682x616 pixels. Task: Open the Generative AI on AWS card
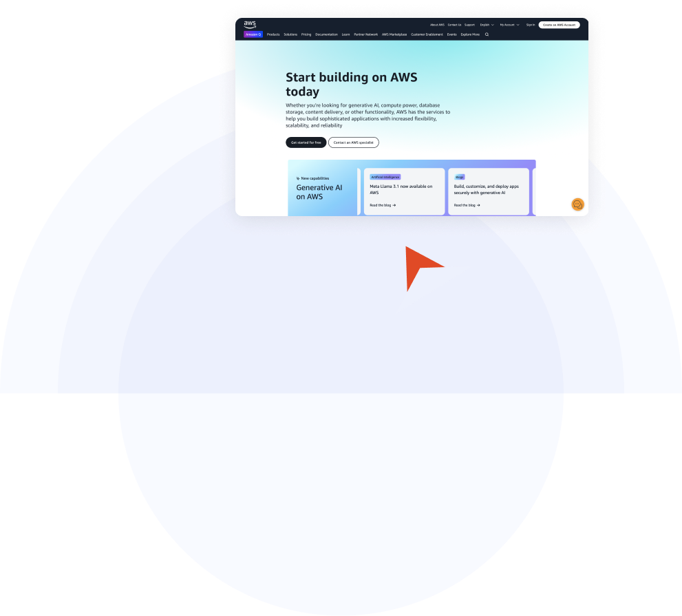319,192
